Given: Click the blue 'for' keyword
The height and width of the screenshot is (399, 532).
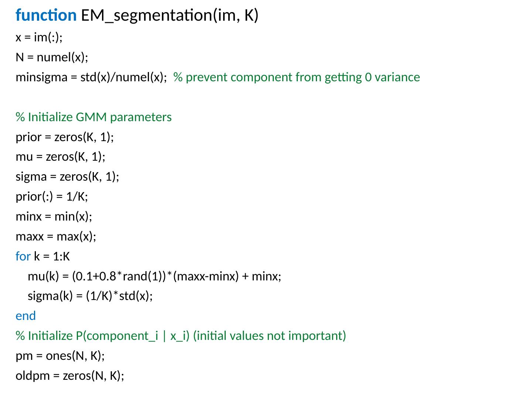Looking at the screenshot, I should point(23,256).
